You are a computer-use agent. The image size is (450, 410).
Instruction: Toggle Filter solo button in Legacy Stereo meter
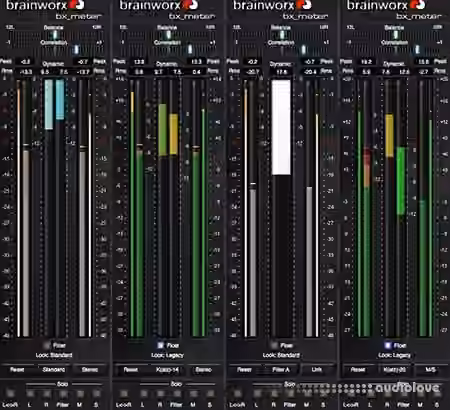pos(177,394)
